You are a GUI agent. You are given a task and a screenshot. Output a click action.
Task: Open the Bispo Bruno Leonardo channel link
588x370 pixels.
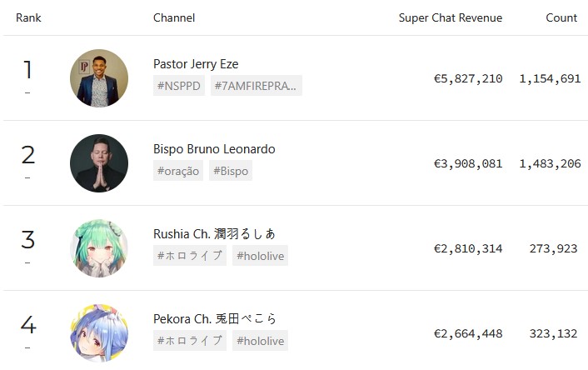point(214,149)
